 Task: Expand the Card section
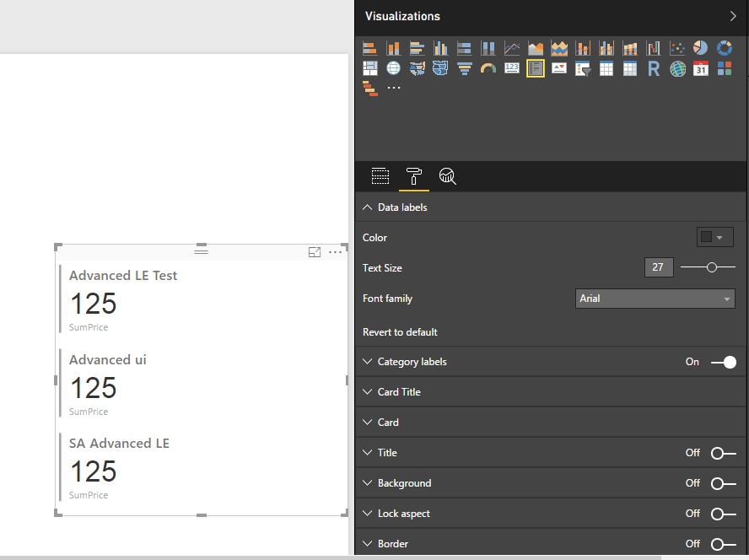pos(367,423)
